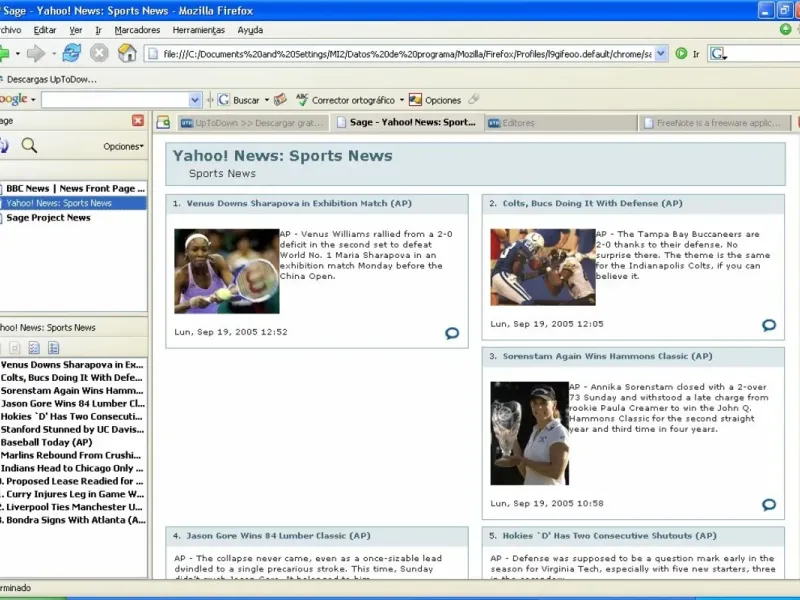Close the Sage sidebar with red X
The image size is (800, 600).
click(x=138, y=120)
